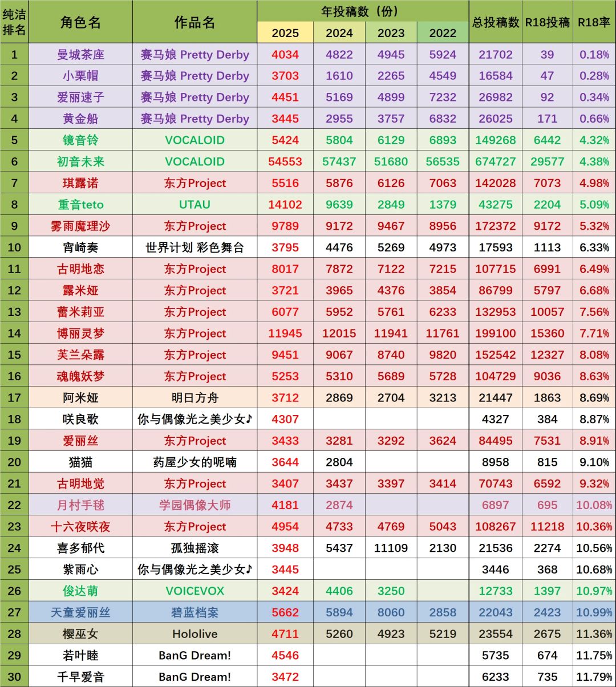Select character name 雾雨魔理沙
This screenshot has height=687, width=616.
pyautogui.click(x=80, y=226)
